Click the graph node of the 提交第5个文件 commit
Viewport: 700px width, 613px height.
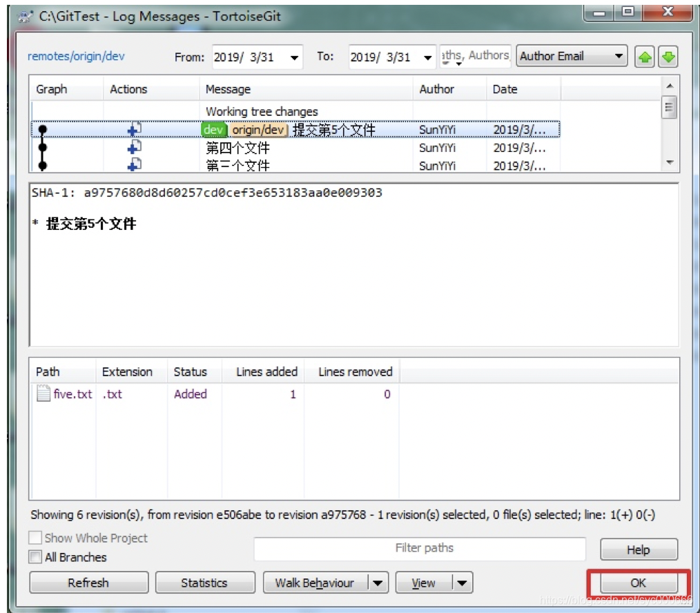click(x=42, y=130)
